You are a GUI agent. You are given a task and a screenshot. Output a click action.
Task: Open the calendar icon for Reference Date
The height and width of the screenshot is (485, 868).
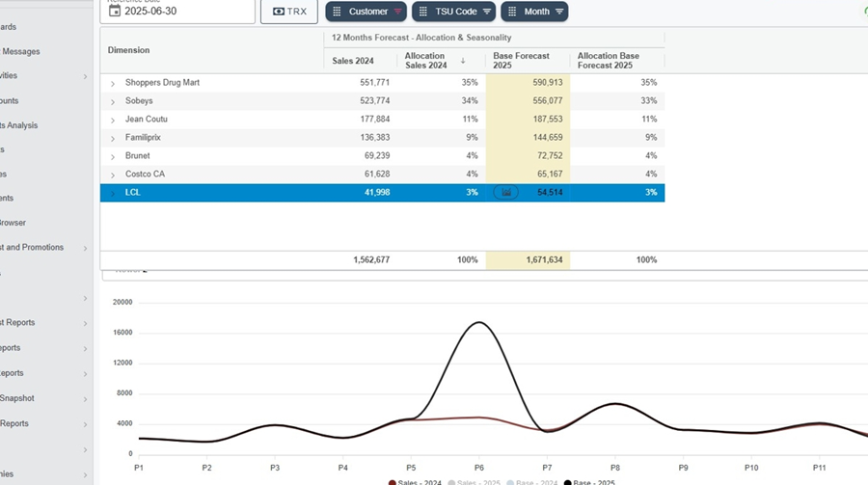(x=115, y=11)
